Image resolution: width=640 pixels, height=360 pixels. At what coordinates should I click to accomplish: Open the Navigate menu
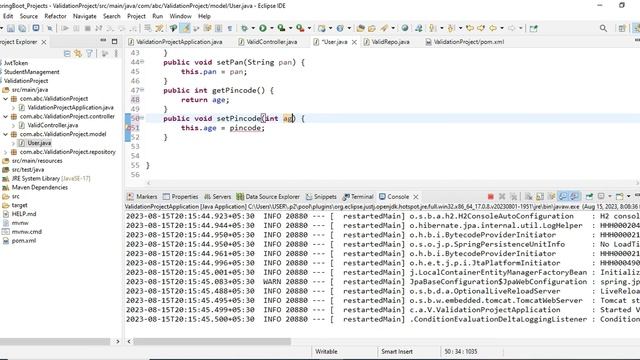click(x=84, y=16)
